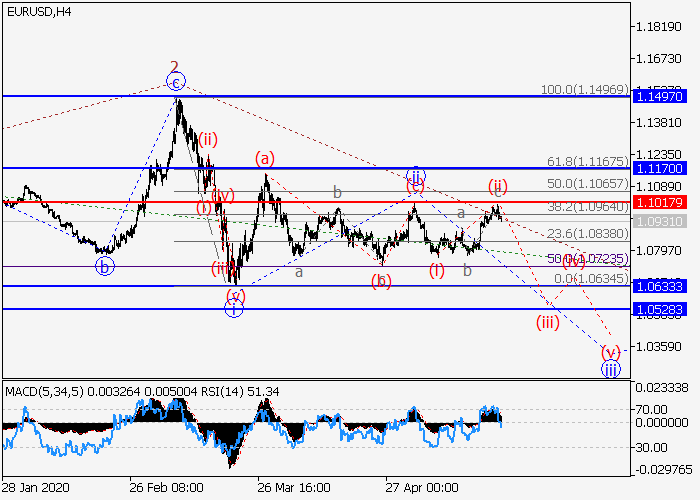Select the circled blue iii wave target

pos(610,368)
